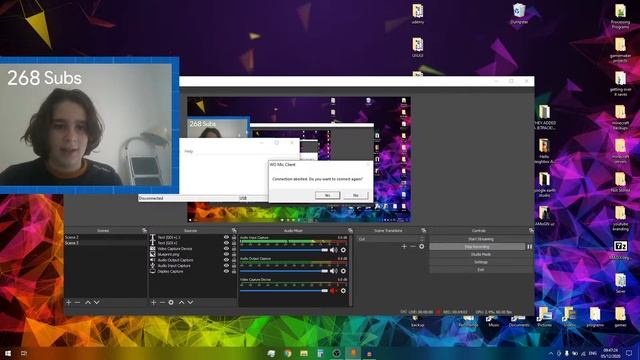Open the Recycle Bin desktop icon
The height and width of the screenshot is (360, 640).
[x=519, y=13]
